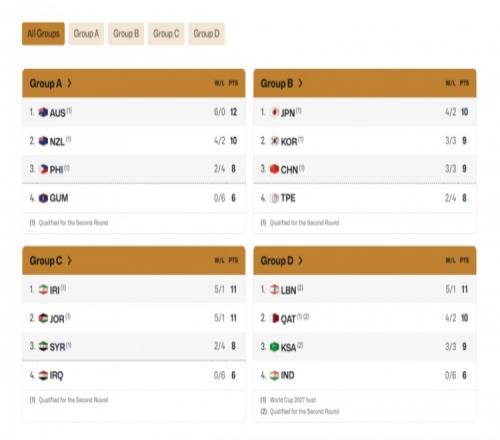Select the IND row in Group D
This screenshot has height=440, width=500.
tap(365, 375)
